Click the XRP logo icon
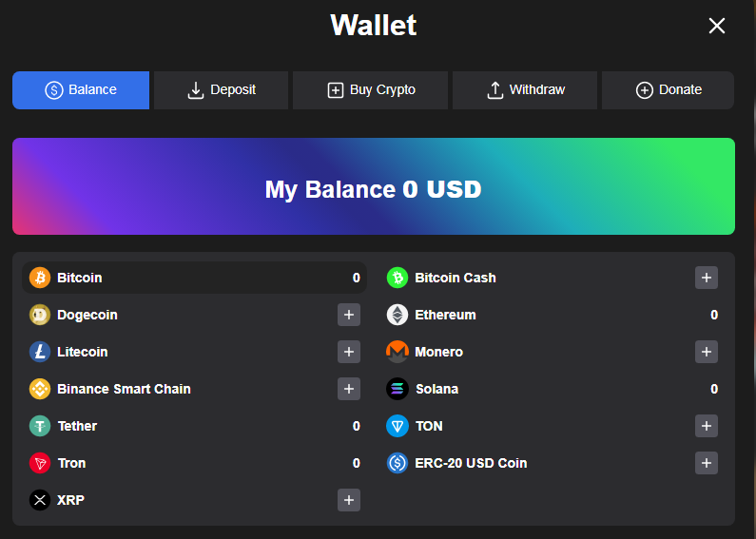Viewport: 756px width, 539px height. (x=40, y=500)
